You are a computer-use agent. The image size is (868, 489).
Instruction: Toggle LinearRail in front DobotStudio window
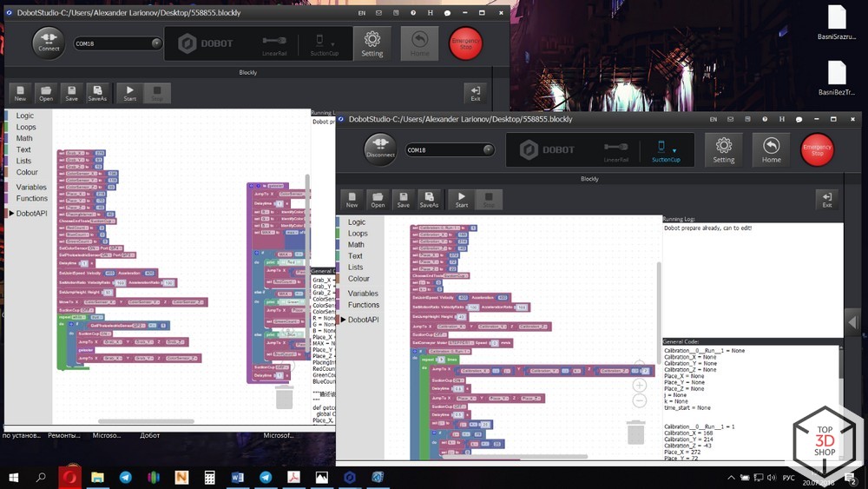click(x=616, y=152)
